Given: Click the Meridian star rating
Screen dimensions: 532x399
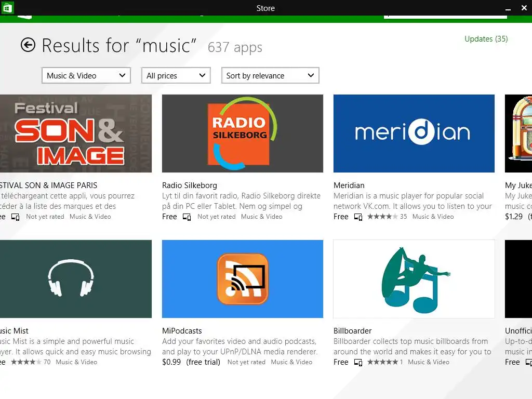Looking at the screenshot, I should click(382, 217).
